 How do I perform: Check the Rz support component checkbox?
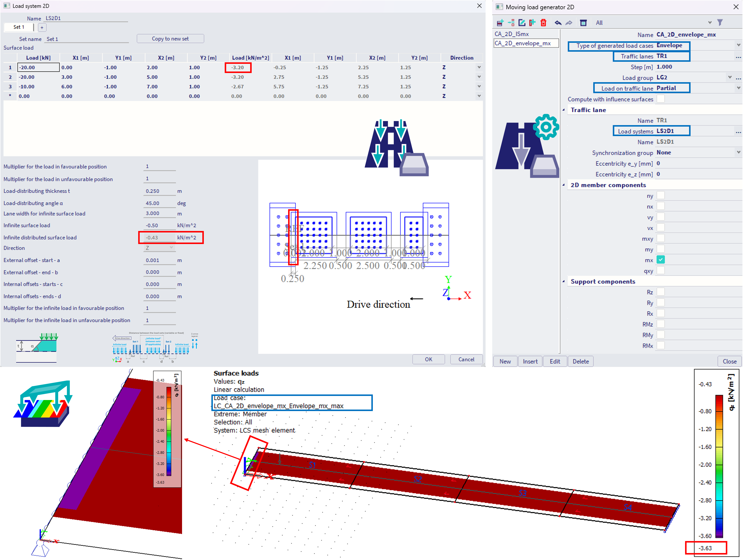tap(660, 292)
